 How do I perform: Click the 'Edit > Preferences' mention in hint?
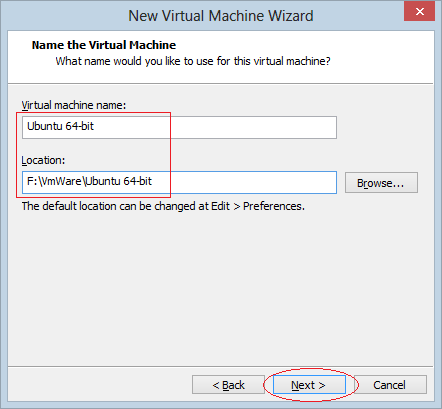pos(258,206)
